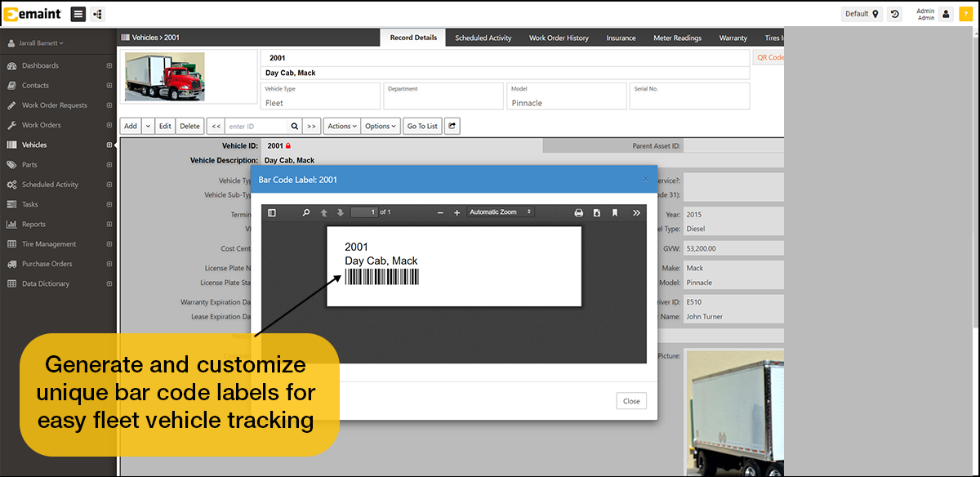Open PDF viewer tools double-arrow menu

point(636,212)
